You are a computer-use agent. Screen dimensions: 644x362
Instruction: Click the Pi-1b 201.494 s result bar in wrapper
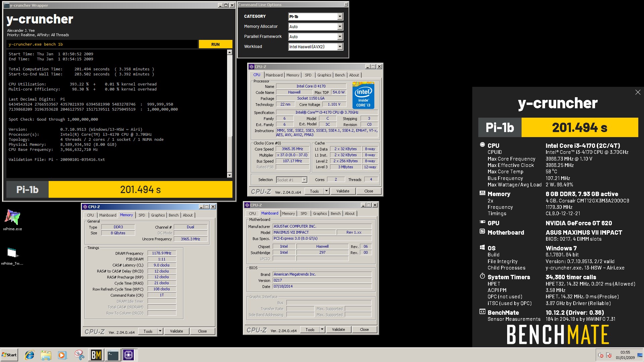(119, 189)
